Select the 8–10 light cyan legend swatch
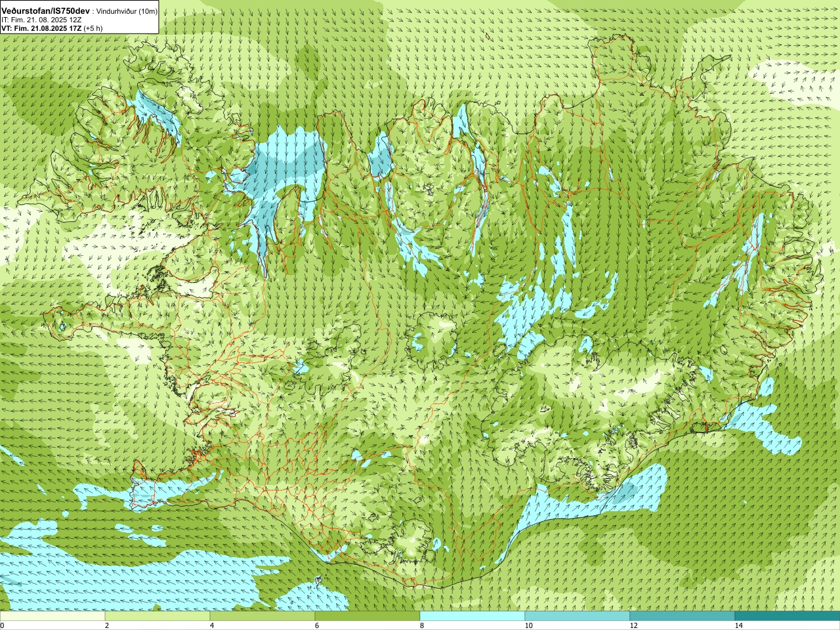The image size is (840, 630). click(472, 616)
